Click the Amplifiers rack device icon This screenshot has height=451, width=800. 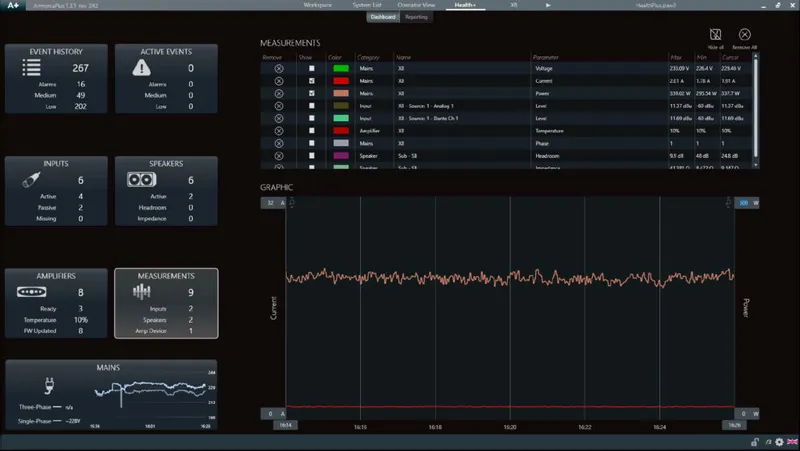[32, 292]
